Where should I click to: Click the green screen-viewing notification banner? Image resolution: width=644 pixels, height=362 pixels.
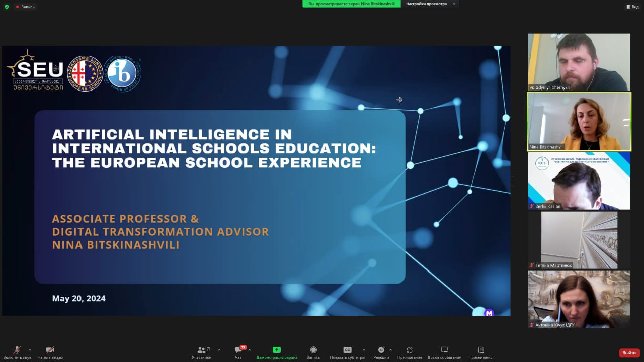(x=352, y=4)
